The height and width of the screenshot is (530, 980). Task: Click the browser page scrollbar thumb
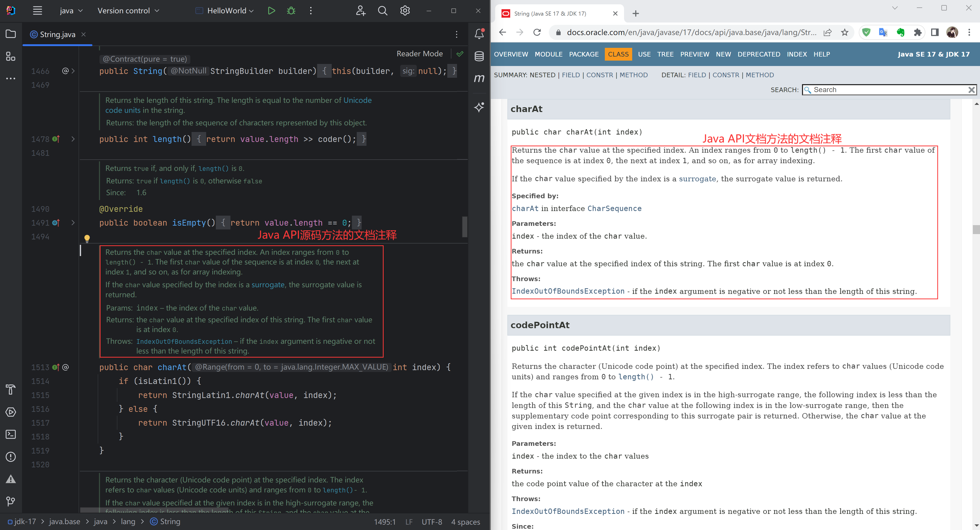point(976,229)
